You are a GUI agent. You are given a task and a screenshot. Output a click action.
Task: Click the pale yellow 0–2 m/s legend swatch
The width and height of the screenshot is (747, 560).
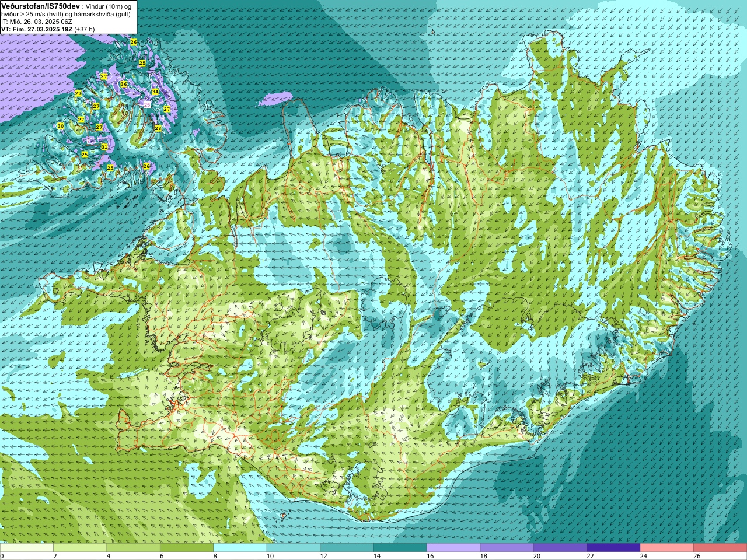27,547
